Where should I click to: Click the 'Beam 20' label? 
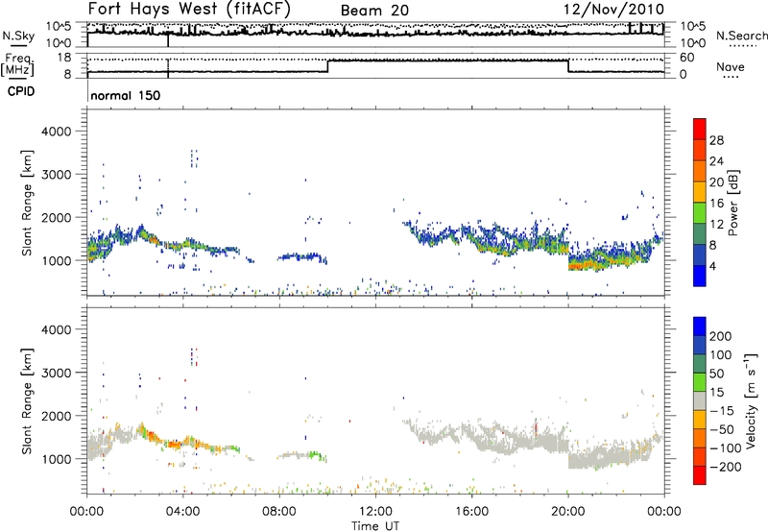click(374, 11)
